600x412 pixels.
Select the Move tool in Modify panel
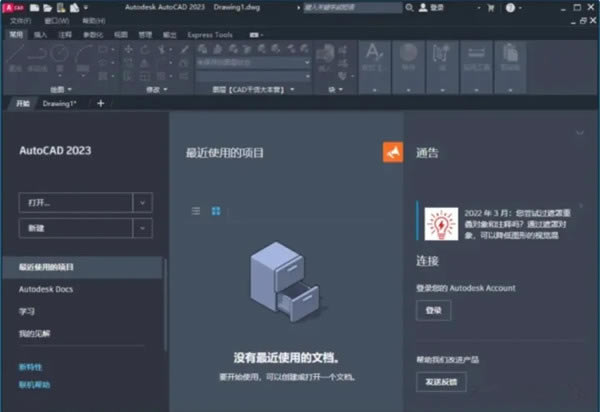[128, 49]
